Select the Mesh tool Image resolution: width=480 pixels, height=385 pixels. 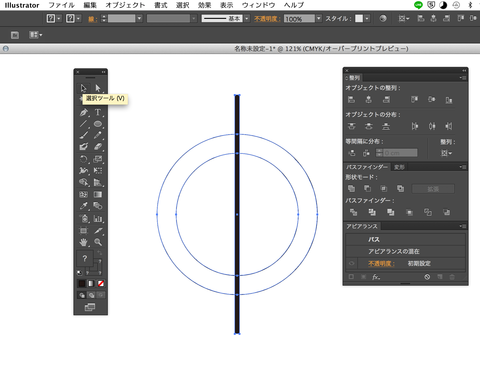pos(83,194)
